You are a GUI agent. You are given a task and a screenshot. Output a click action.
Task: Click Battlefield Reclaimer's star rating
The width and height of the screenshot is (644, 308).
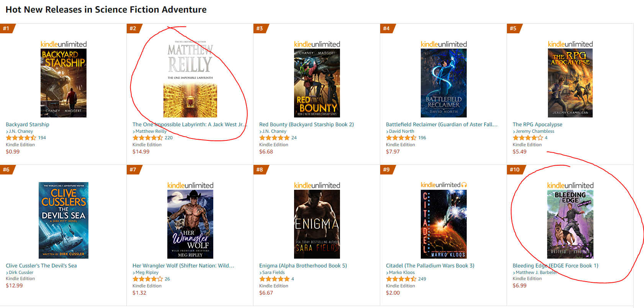pyautogui.click(x=401, y=138)
